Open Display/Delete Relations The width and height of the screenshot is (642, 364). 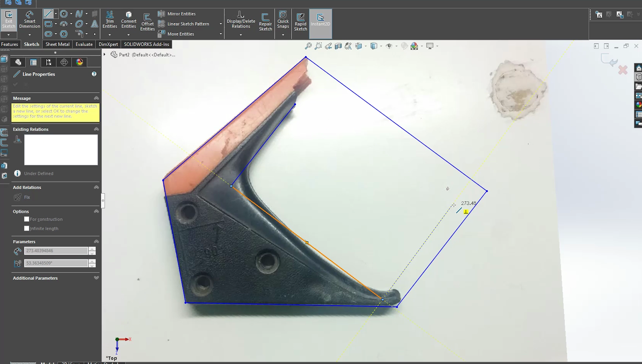[241, 20]
